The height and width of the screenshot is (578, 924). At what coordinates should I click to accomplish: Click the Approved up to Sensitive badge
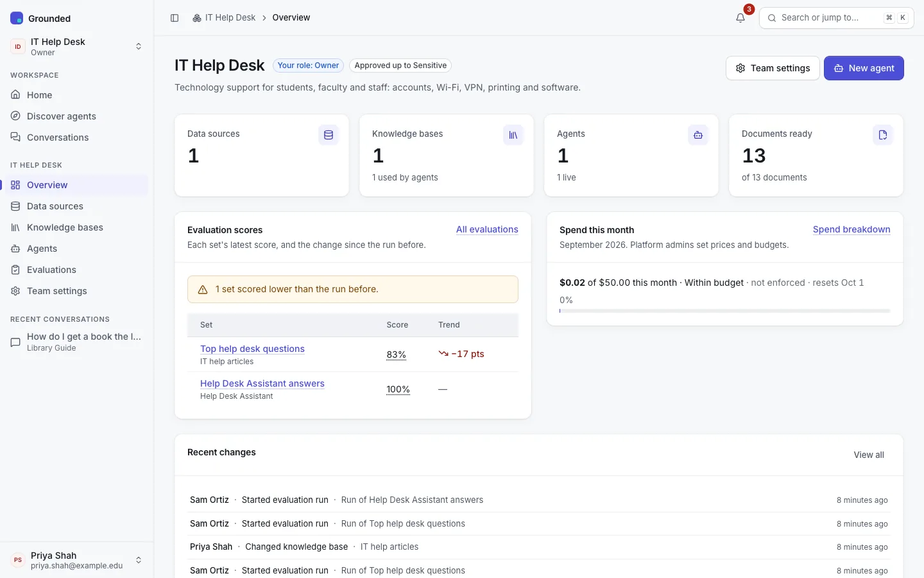pyautogui.click(x=400, y=66)
